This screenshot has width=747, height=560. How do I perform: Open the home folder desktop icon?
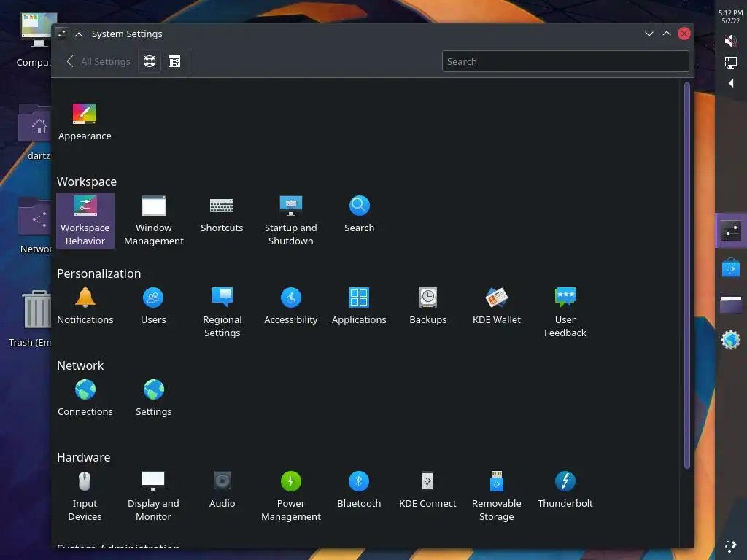tap(35, 133)
